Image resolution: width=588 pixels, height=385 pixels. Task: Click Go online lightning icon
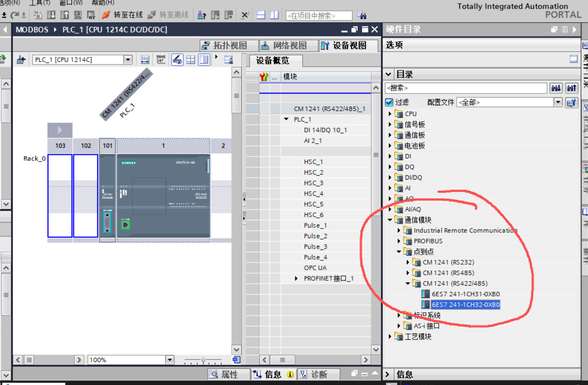coord(106,15)
